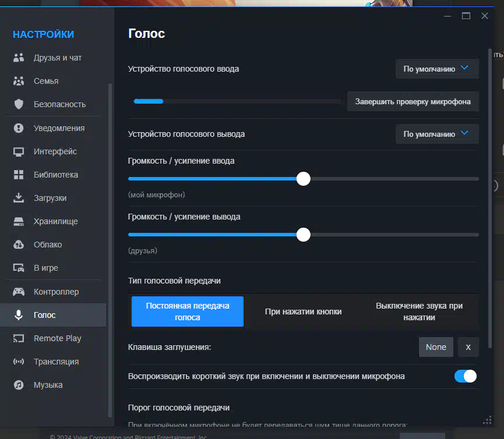The width and height of the screenshot is (504, 439).
Task: Click 'Завершить проверку микрофона' button
Action: pos(413,101)
